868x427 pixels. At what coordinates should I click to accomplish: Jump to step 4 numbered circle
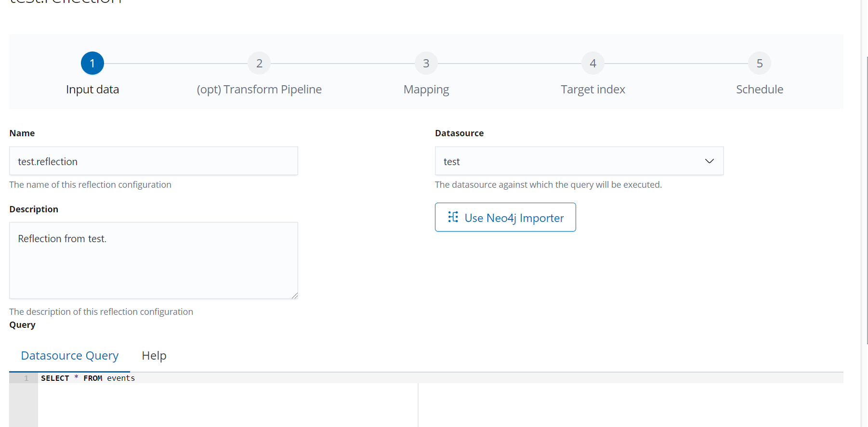593,63
